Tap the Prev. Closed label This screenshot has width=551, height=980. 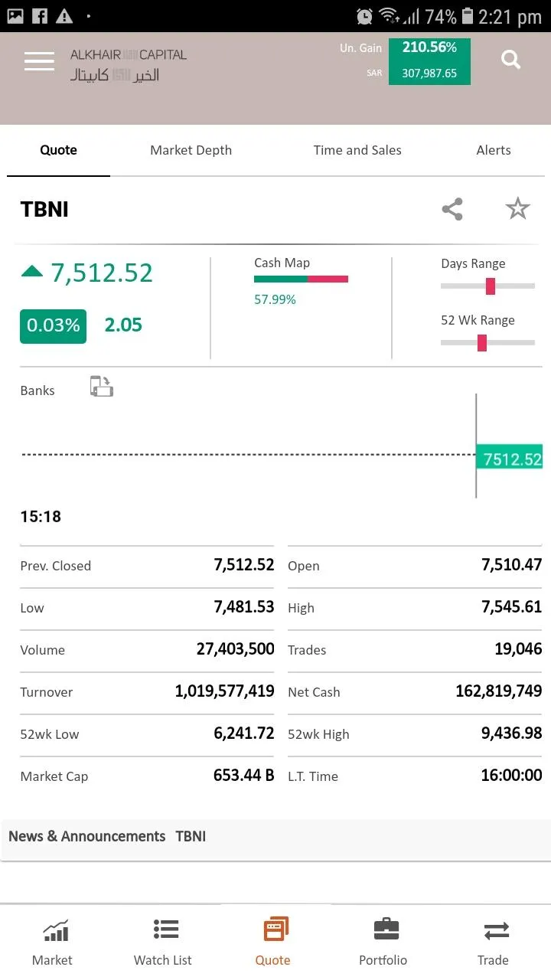point(56,566)
